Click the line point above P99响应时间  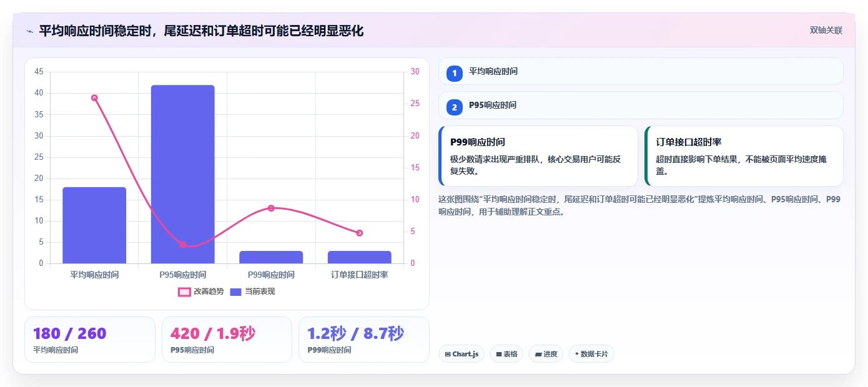(271, 208)
